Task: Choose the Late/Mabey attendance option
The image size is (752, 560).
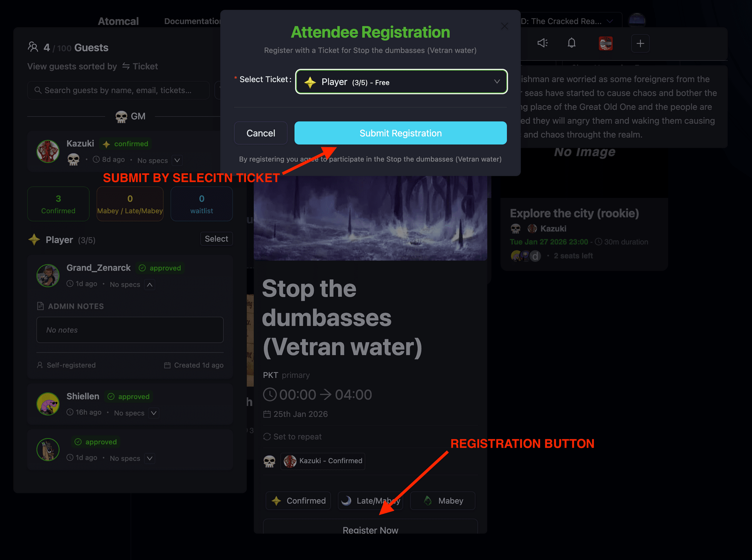Action: (370, 501)
